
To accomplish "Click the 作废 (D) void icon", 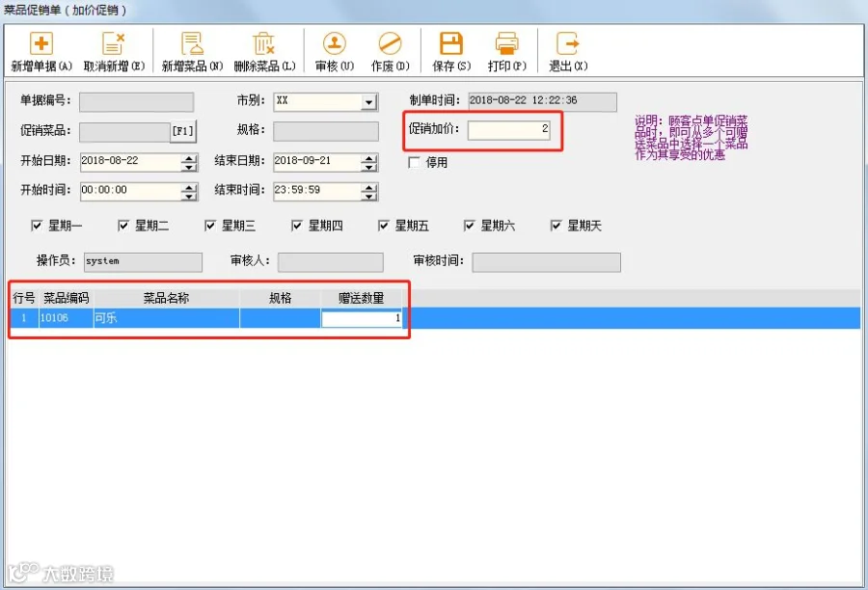I will click(x=390, y=43).
